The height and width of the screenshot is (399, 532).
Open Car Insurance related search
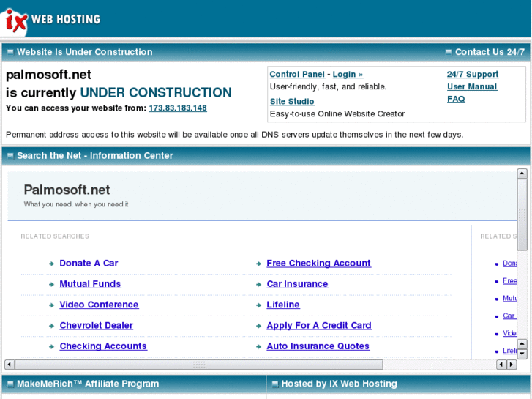click(297, 284)
